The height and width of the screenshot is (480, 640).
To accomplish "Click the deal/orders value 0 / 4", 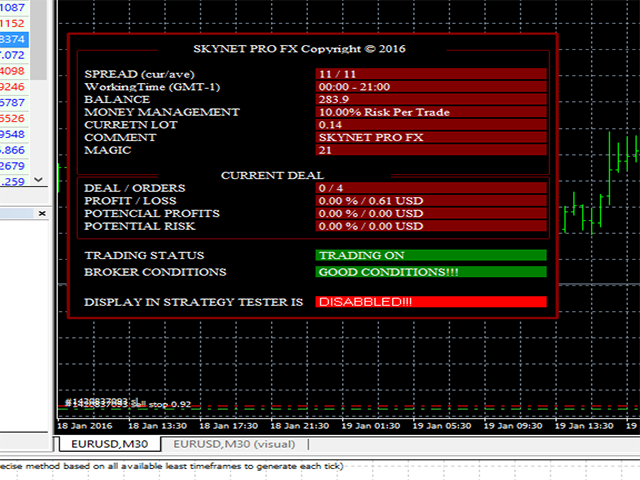I will (431, 188).
